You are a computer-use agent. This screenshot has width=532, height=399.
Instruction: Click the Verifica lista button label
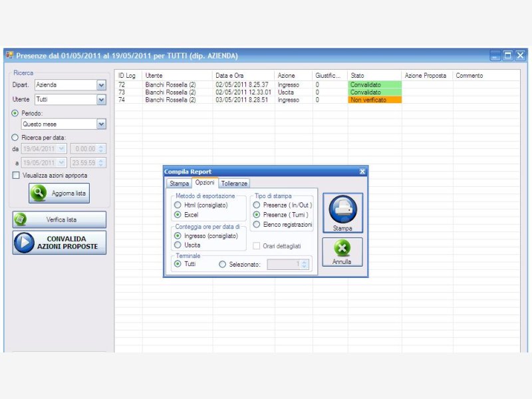(x=61, y=219)
